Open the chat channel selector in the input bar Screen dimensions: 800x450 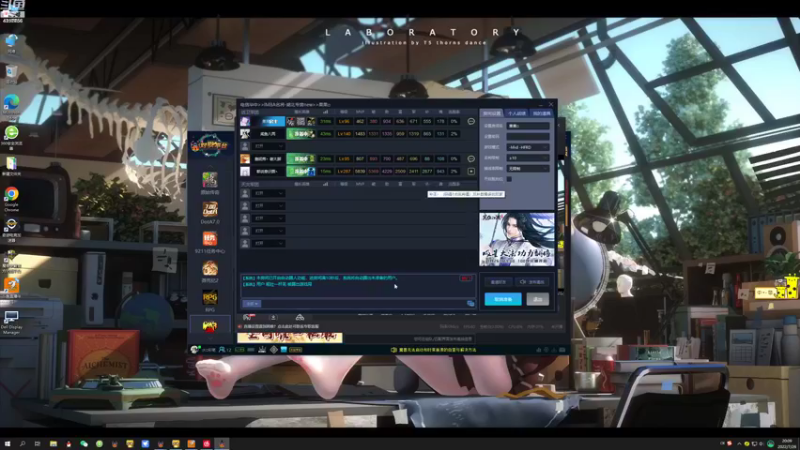[x=252, y=304]
